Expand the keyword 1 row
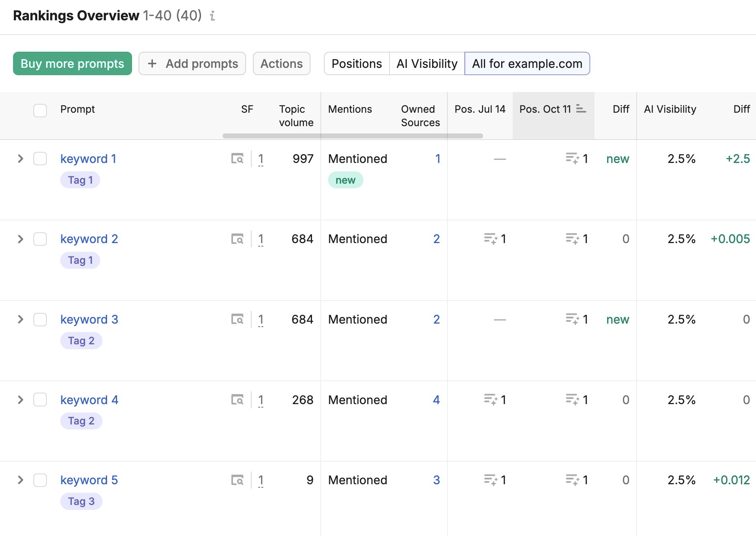The height and width of the screenshot is (536, 756). [21, 158]
